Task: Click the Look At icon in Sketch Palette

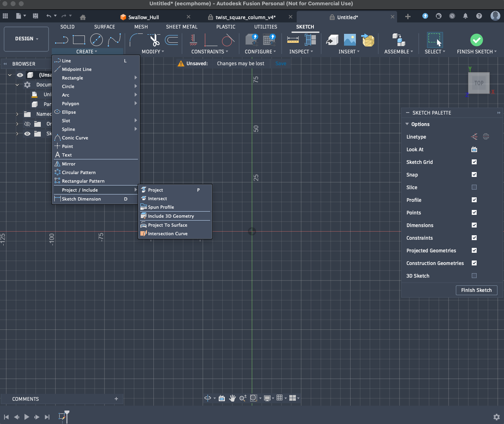Action: (x=474, y=149)
